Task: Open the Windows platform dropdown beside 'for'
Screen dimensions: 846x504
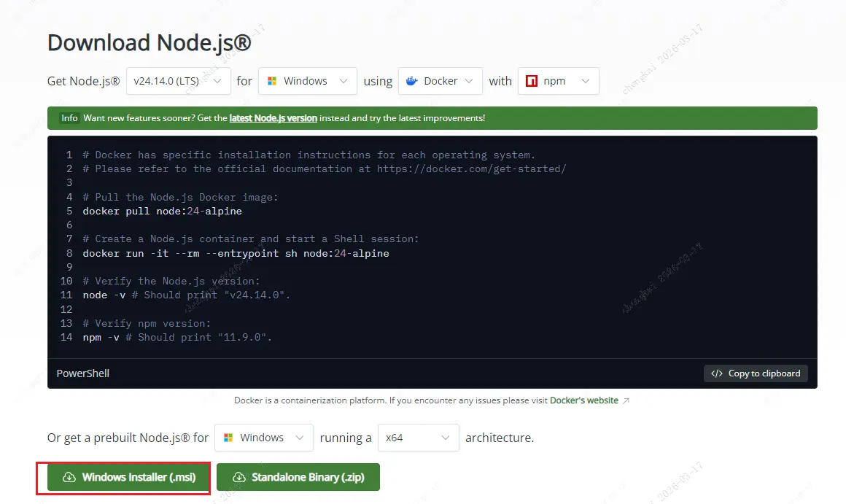Action: 308,81
